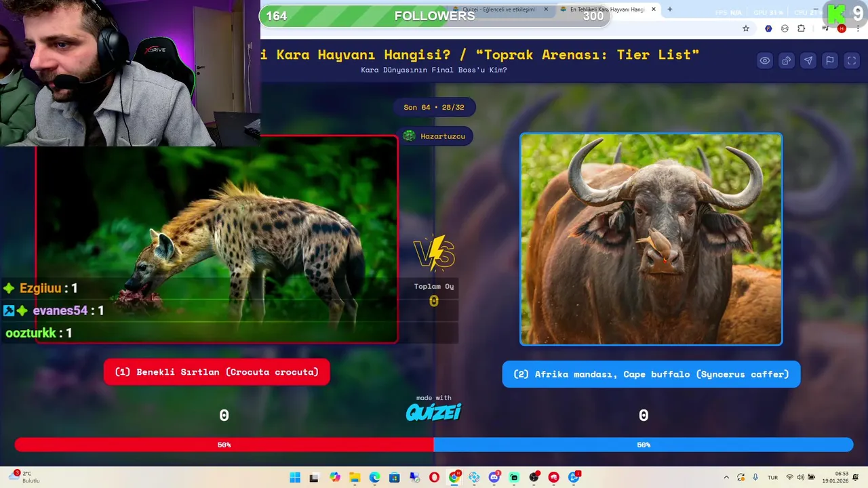
Task: Click the flag report icon
Action: click(x=830, y=61)
